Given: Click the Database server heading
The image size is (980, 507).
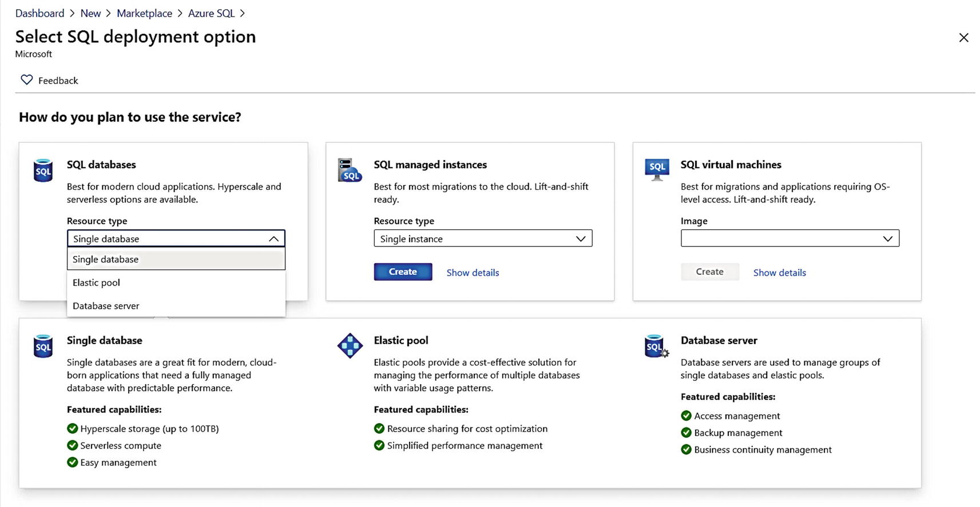Looking at the screenshot, I should [719, 341].
